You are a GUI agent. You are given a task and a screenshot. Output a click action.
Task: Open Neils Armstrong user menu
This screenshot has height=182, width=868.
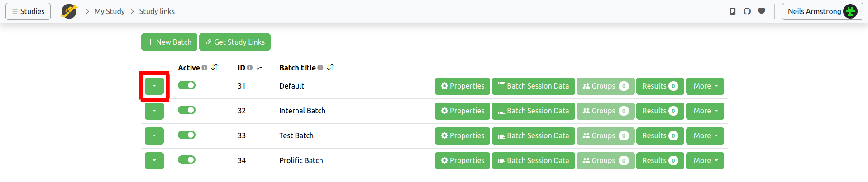[x=822, y=11]
